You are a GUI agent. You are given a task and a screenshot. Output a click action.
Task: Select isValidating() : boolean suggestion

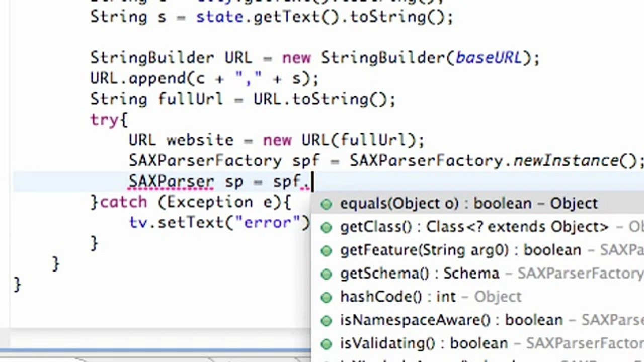pos(477,343)
